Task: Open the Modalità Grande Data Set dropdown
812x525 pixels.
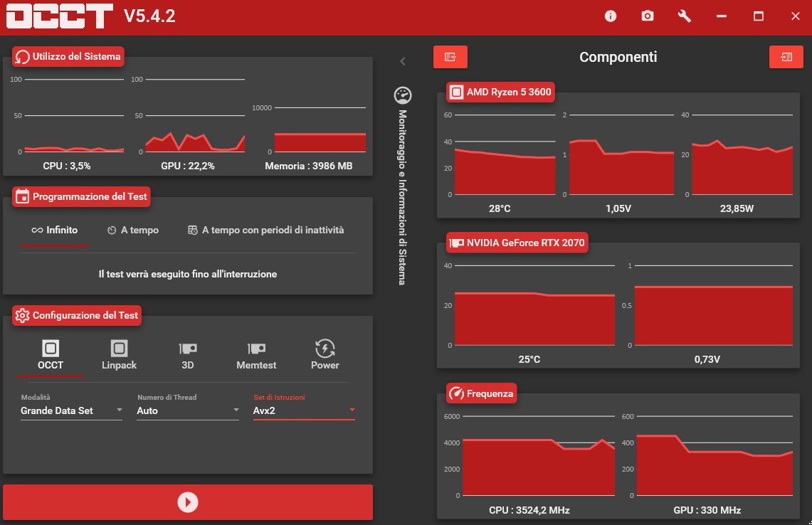Action: tap(71, 410)
